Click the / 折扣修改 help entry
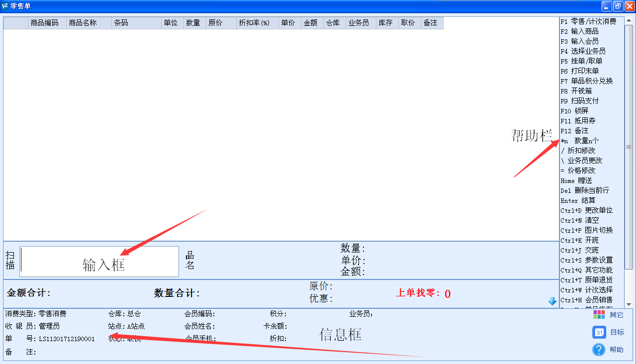This screenshot has width=636, height=364. [x=578, y=151]
